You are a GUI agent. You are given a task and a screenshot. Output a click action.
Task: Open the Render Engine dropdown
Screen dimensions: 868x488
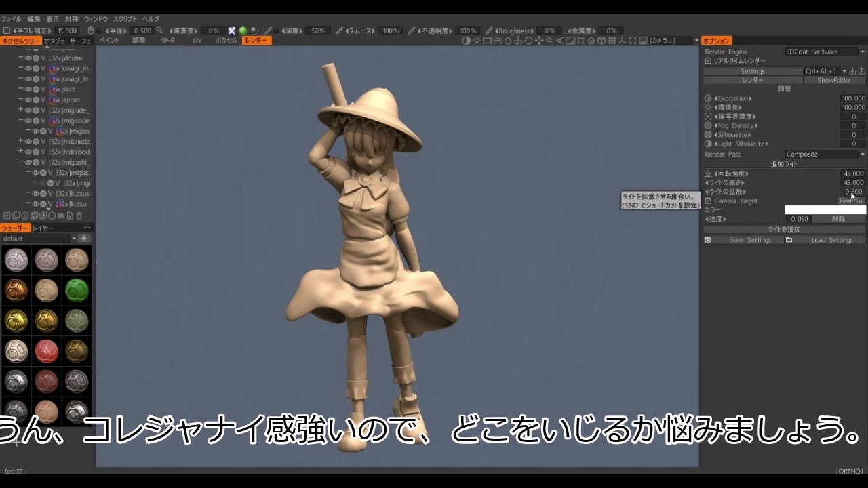[x=825, y=52]
